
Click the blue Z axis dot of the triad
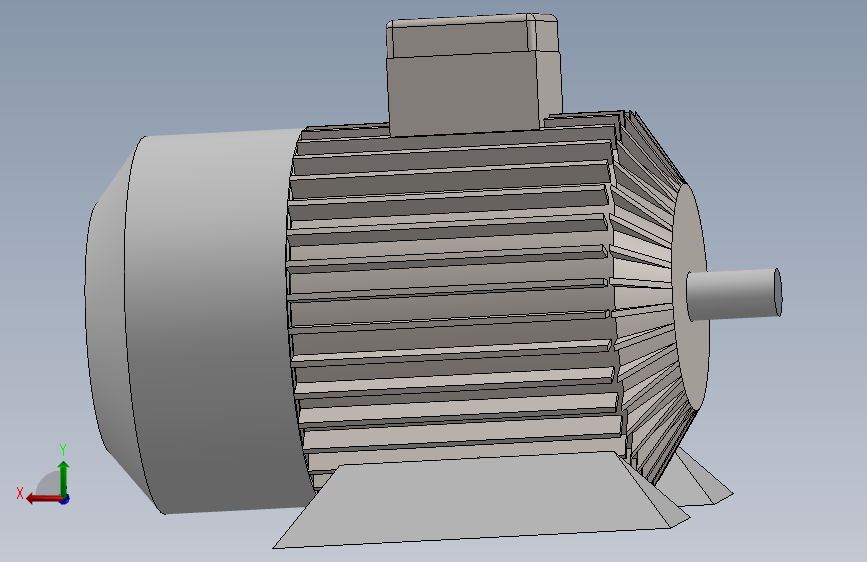65,499
